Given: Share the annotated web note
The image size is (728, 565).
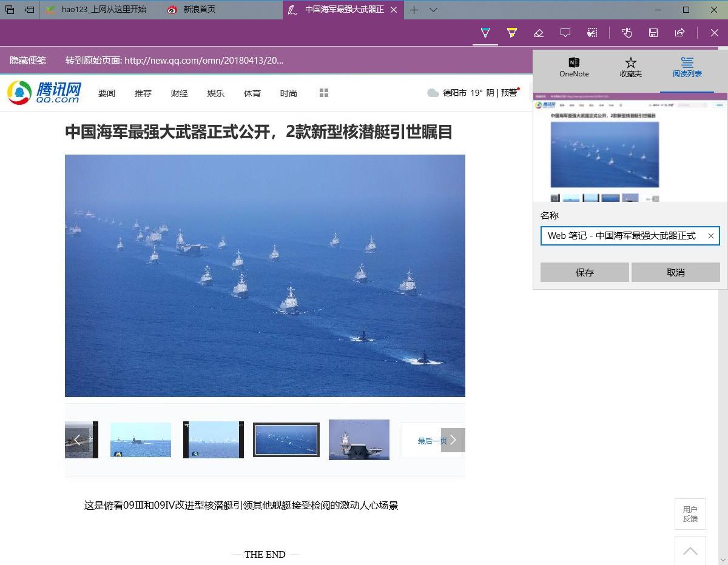Looking at the screenshot, I should click(x=680, y=33).
